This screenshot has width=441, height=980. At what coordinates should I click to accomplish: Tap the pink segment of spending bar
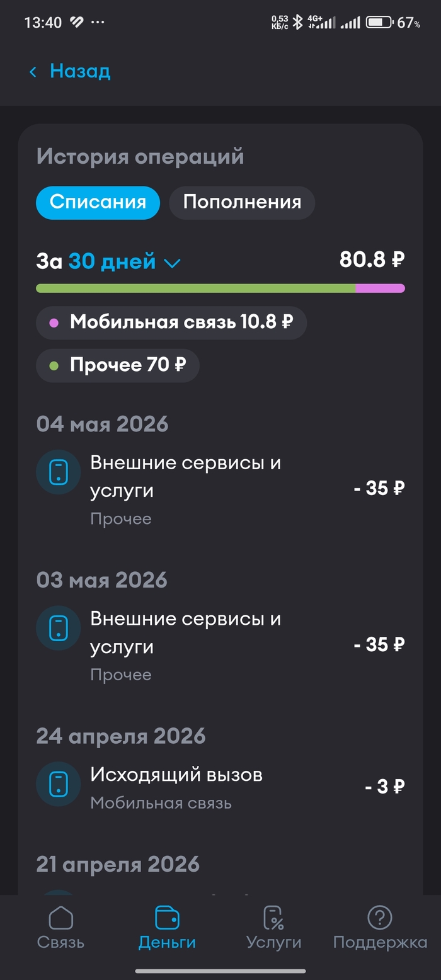tap(381, 288)
